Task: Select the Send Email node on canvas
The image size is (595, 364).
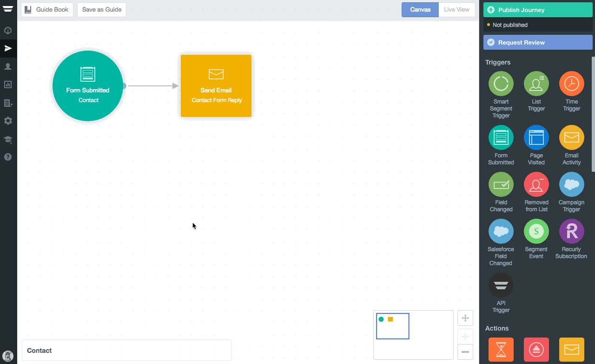Action: [x=216, y=86]
